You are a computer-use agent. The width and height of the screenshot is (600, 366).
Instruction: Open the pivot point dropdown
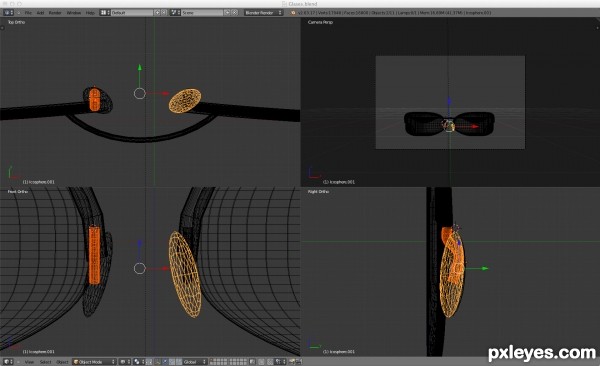pyautogui.click(x=139, y=362)
